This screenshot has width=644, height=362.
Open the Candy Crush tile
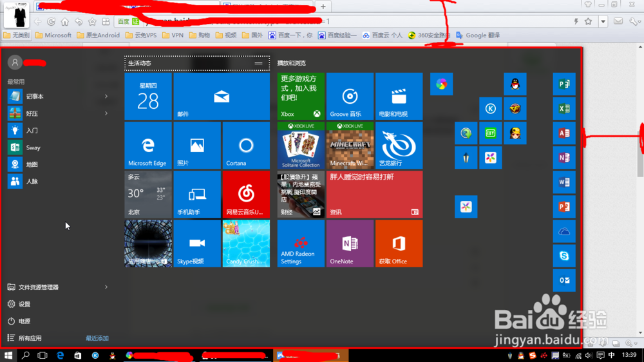point(246,243)
